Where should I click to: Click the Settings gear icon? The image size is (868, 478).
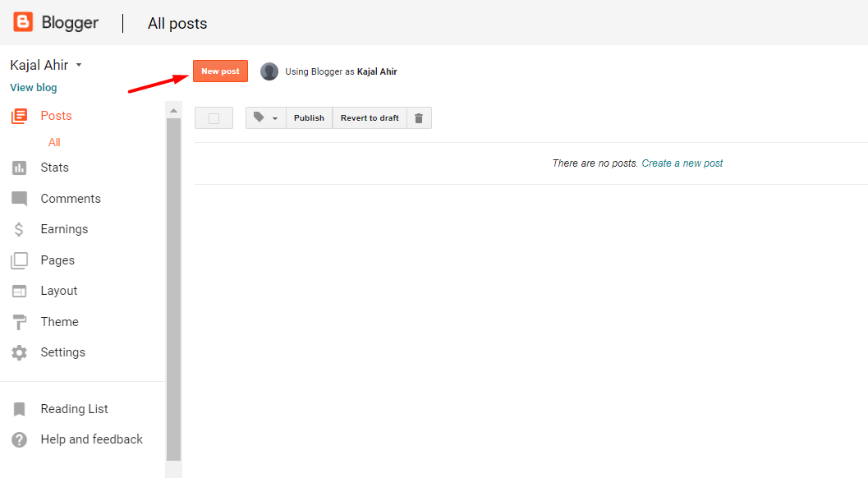pyautogui.click(x=19, y=352)
